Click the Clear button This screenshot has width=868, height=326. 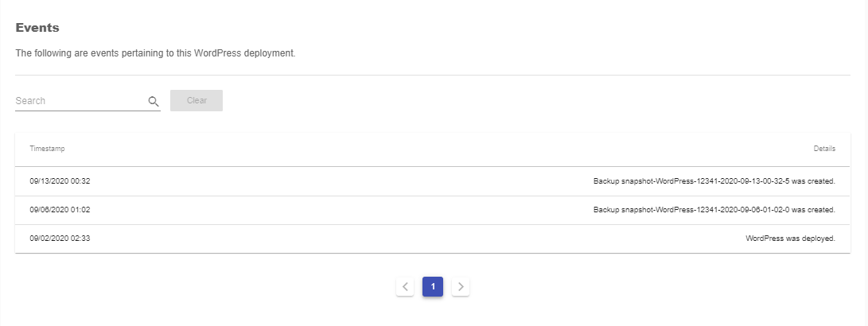tap(197, 101)
